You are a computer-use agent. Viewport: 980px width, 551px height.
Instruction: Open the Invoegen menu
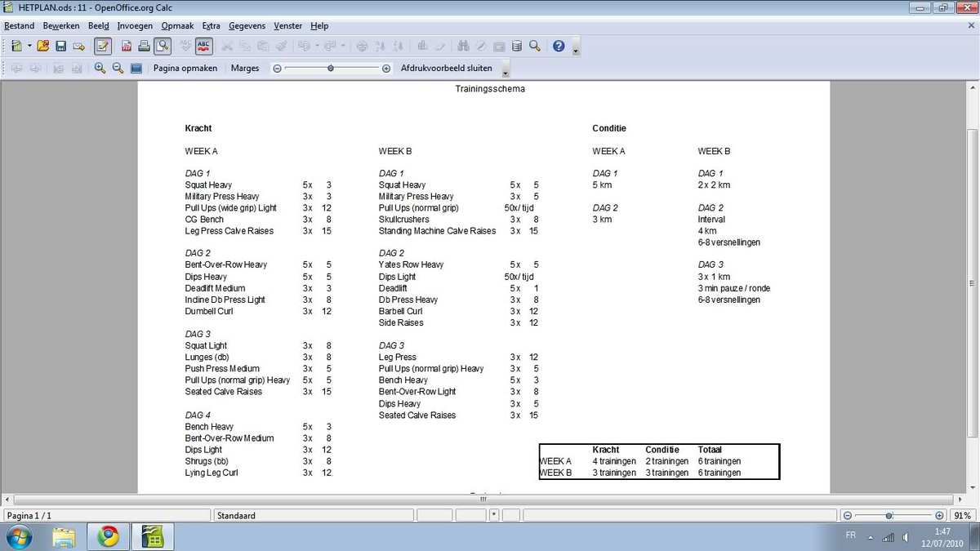(x=135, y=26)
